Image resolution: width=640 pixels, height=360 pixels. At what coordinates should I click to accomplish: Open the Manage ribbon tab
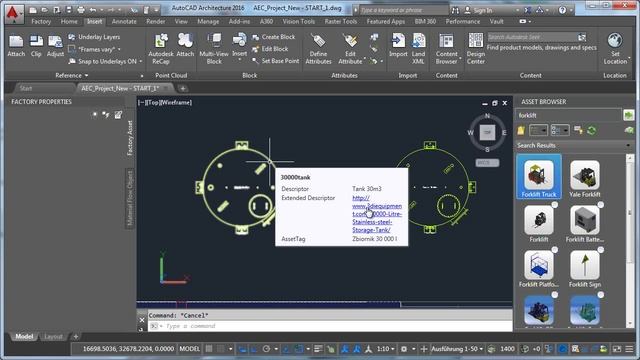tap(208, 22)
